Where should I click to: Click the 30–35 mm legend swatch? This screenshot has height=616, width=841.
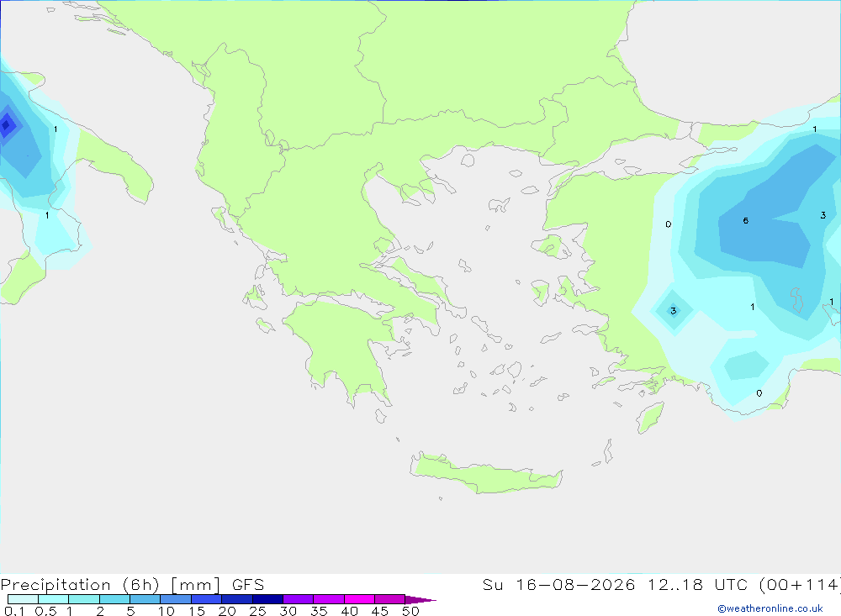tap(298, 599)
